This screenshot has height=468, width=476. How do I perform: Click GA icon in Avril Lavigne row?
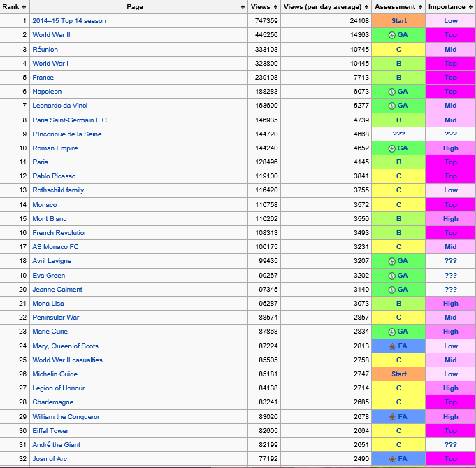pos(392,262)
